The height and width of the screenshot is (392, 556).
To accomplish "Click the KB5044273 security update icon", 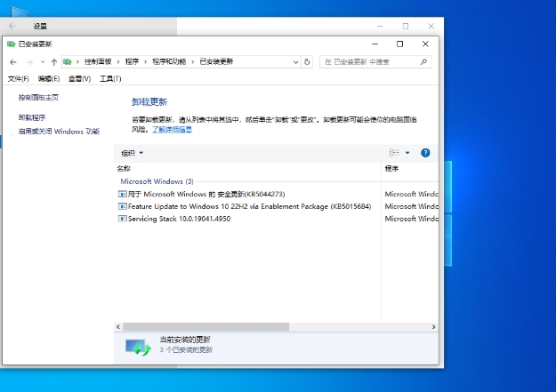I will coord(122,193).
